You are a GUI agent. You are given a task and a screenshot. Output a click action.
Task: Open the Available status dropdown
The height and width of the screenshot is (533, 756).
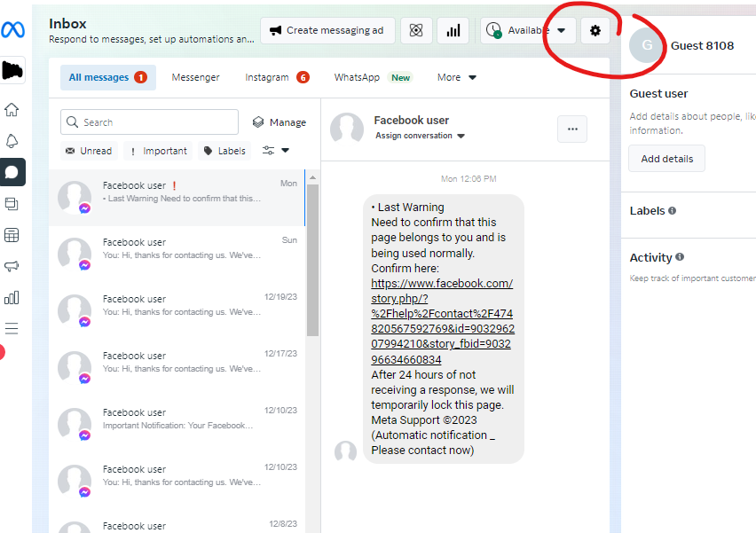[x=528, y=30]
